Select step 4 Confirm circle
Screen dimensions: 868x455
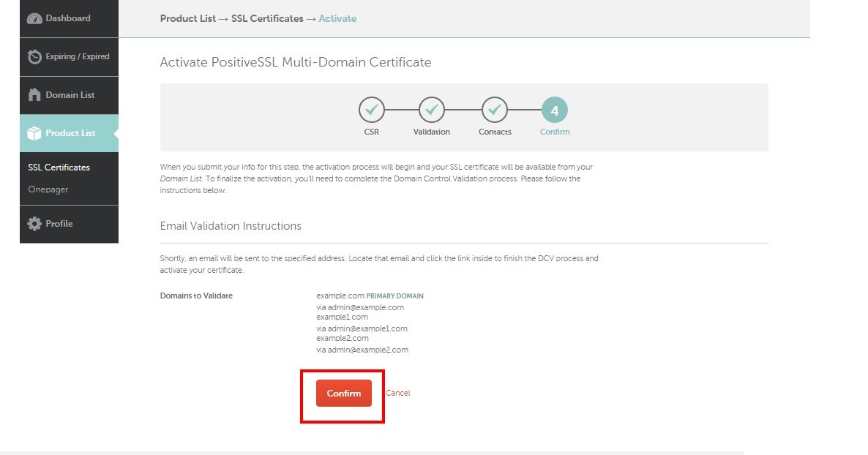coord(554,108)
